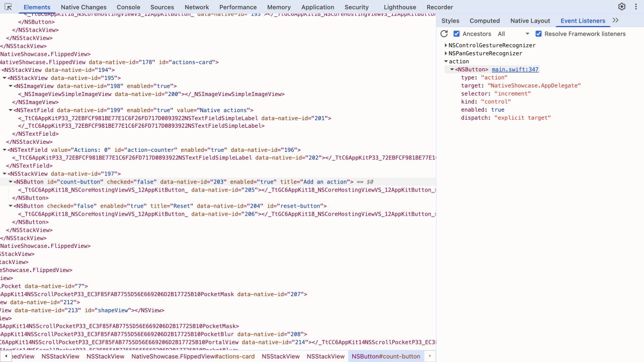Select NSButton#count-button breadcrumb
644x362 pixels.
(x=386, y=356)
